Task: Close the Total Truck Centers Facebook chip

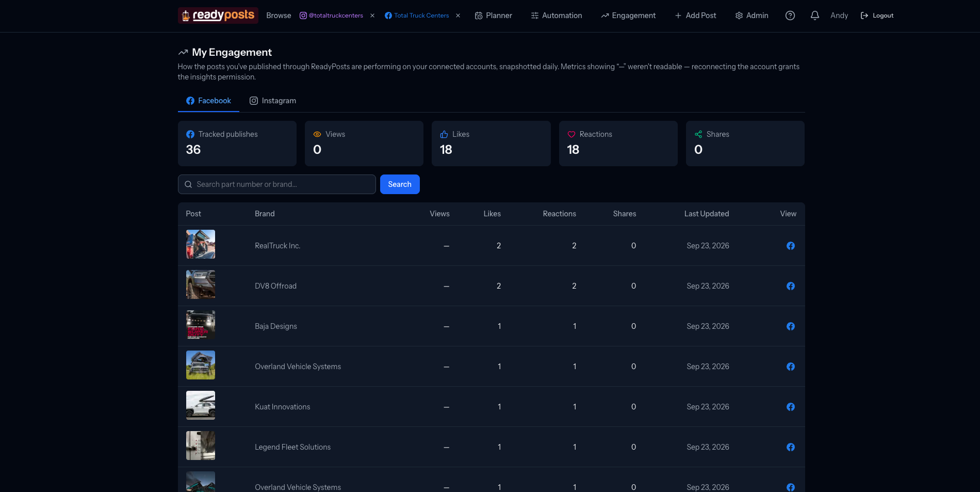Action: (x=458, y=15)
